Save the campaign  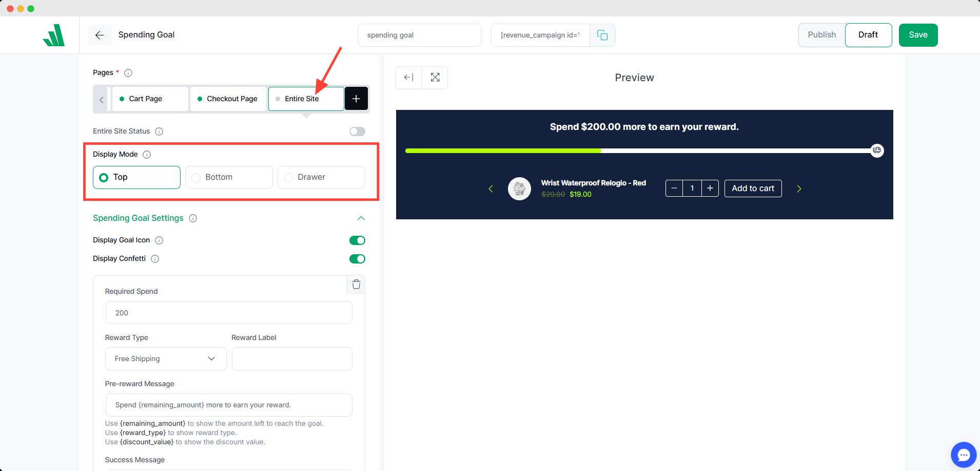(x=918, y=35)
